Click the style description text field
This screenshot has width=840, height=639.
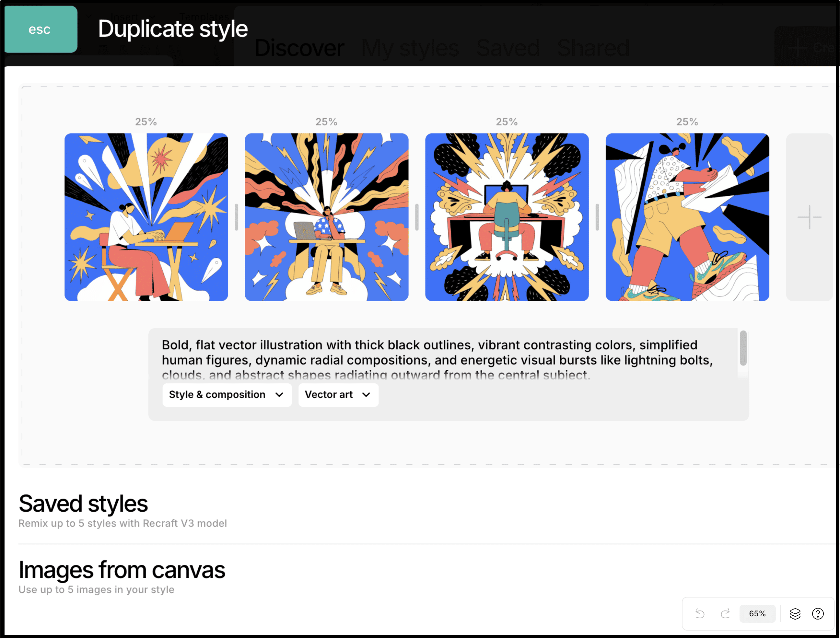pyautogui.click(x=437, y=359)
